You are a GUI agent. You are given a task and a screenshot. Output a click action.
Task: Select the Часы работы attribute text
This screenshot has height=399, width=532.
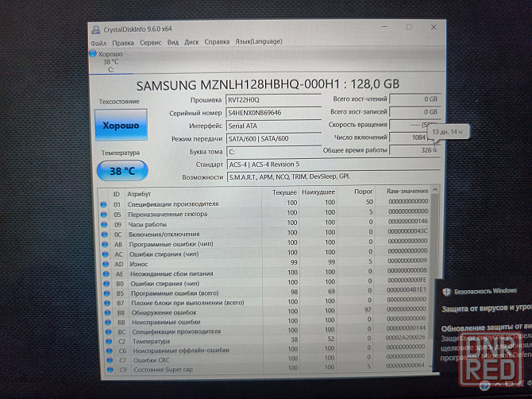147,224
